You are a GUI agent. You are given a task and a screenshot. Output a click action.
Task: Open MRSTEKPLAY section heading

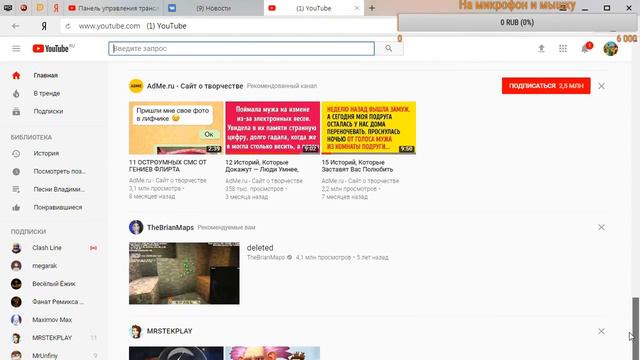click(x=169, y=331)
